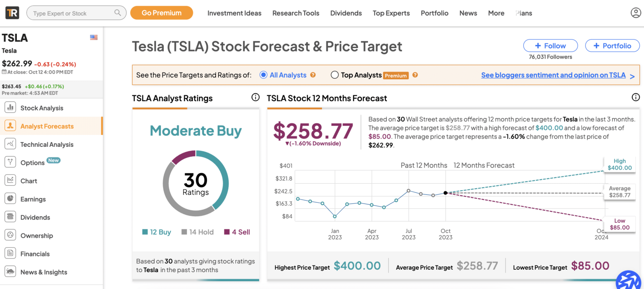
Task: Click the TipRanks logo
Action: pyautogui.click(x=12, y=13)
